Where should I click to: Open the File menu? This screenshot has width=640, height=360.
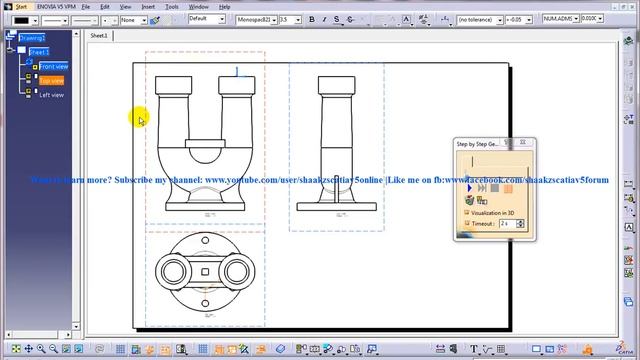coord(85,7)
